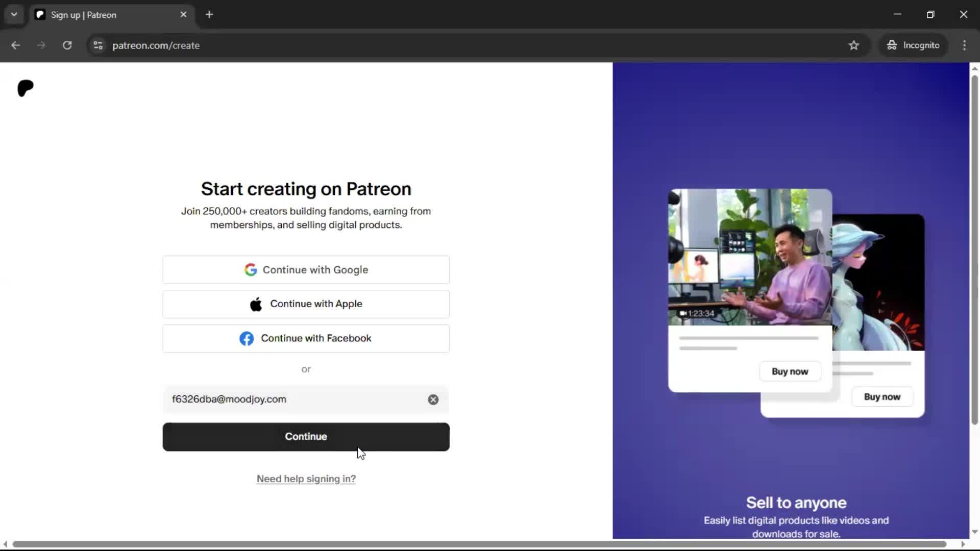Click the 'Start creating on Patreon' heading
Image resolution: width=980 pixels, height=551 pixels.
click(306, 189)
